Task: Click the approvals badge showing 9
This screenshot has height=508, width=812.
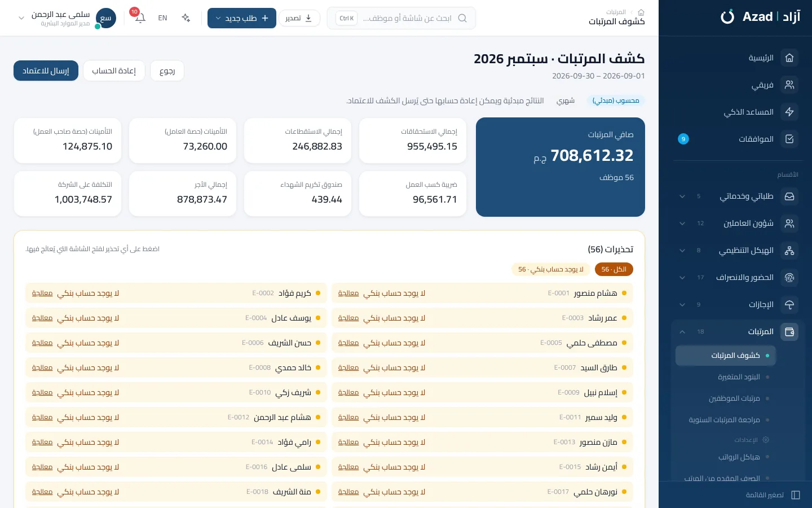Action: coord(683,139)
